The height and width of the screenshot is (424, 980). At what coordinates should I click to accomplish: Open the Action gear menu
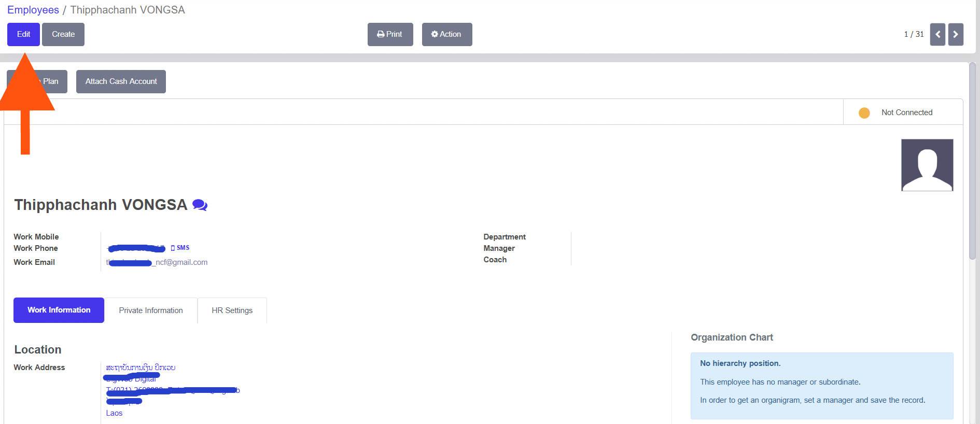pyautogui.click(x=446, y=34)
